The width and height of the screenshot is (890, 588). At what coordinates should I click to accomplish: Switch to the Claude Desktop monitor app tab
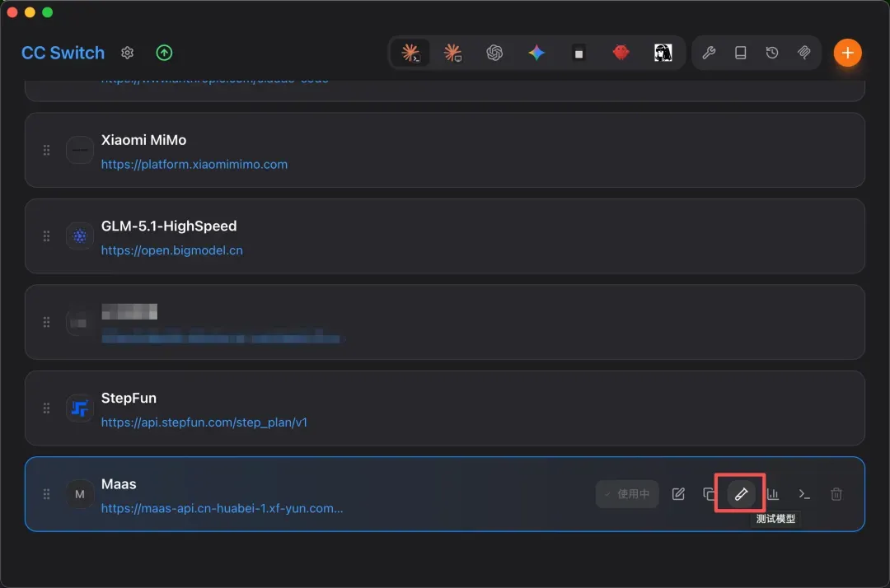coord(452,53)
